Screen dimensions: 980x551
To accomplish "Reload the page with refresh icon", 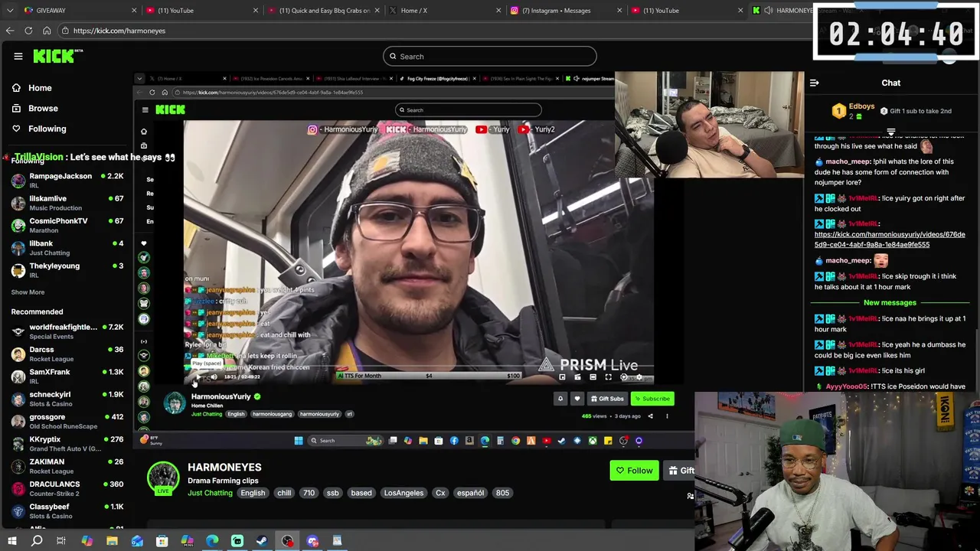I will coord(28,31).
